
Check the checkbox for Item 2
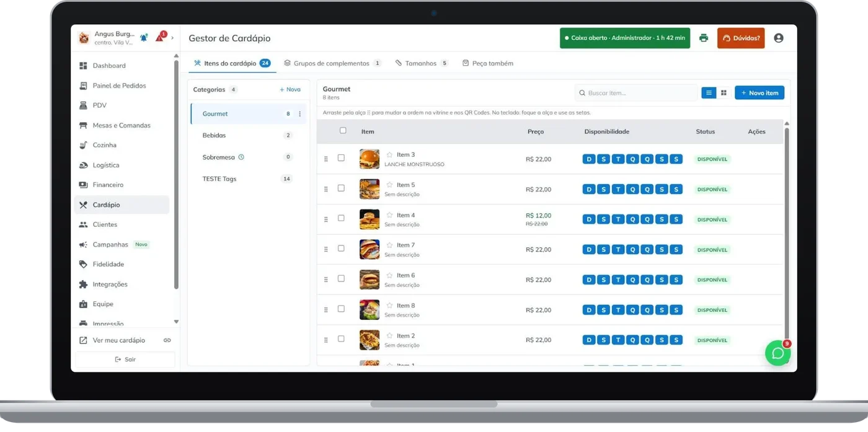(341, 338)
